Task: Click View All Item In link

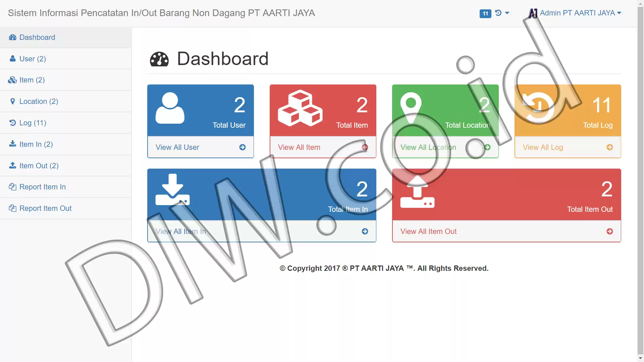Action: click(x=180, y=231)
